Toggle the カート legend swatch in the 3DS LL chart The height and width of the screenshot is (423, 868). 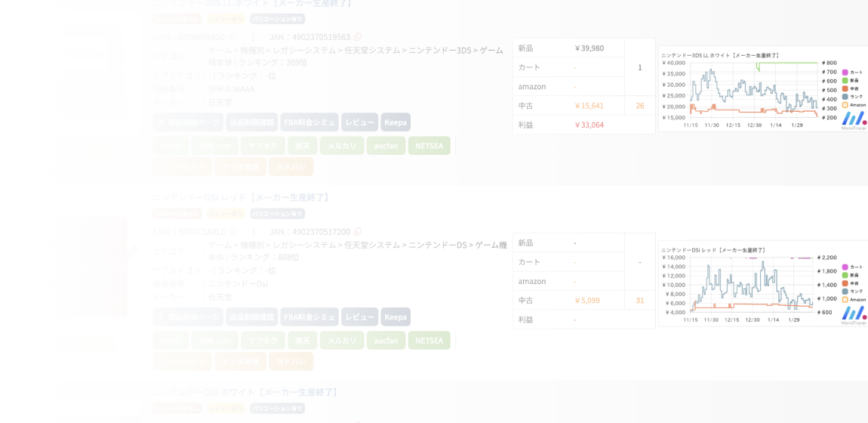point(845,71)
